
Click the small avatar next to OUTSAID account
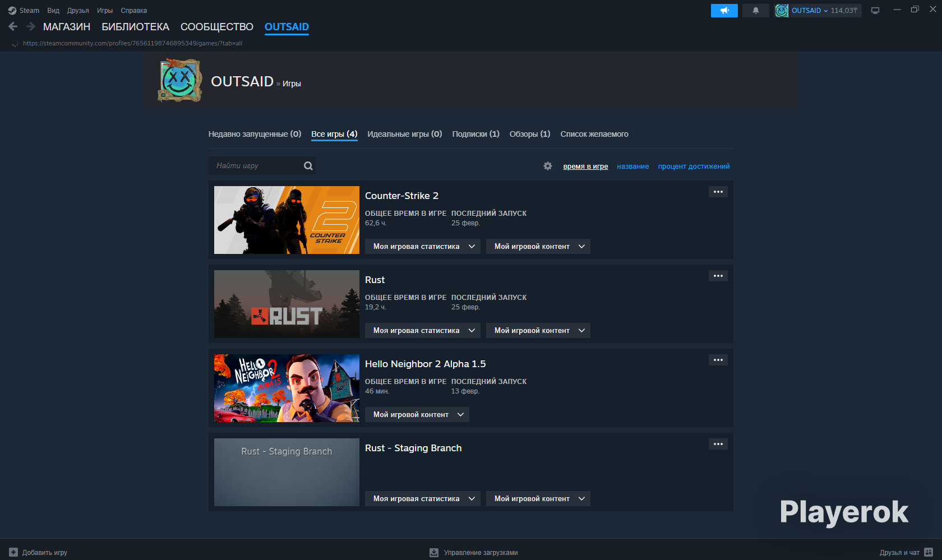782,11
